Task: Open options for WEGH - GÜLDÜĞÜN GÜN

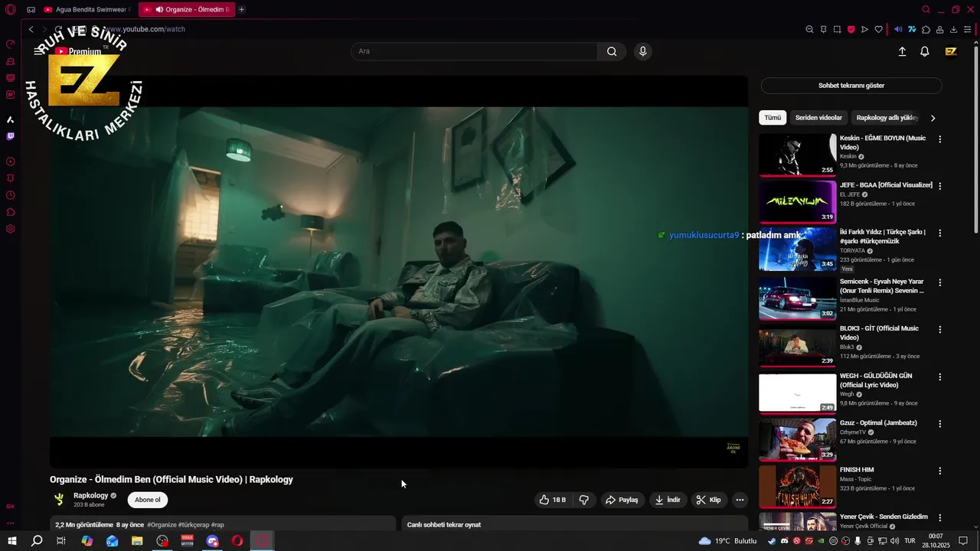Action: 940,377
